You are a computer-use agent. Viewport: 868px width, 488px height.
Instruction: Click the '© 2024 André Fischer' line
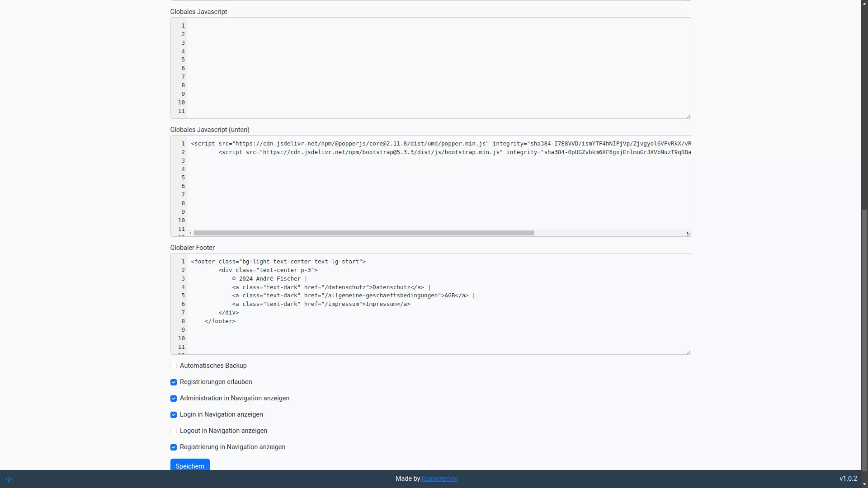tap(269, 279)
